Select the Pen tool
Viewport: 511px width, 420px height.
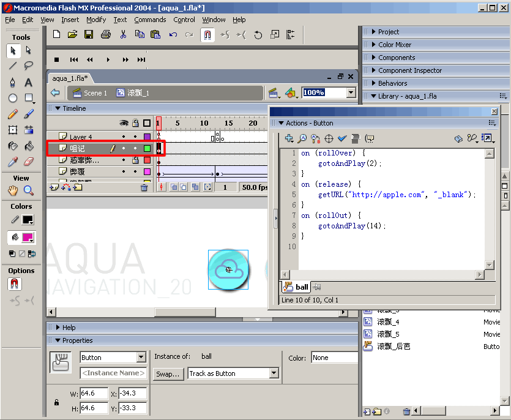click(13, 82)
